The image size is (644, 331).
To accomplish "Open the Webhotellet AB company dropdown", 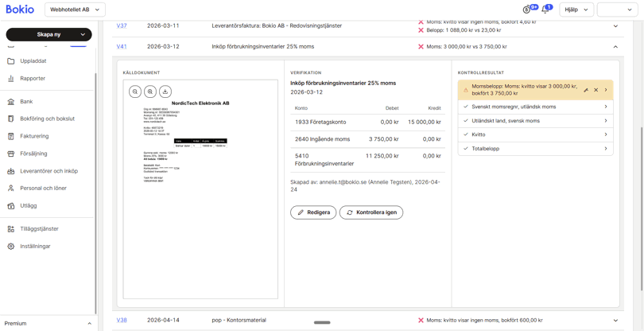I will (75, 10).
